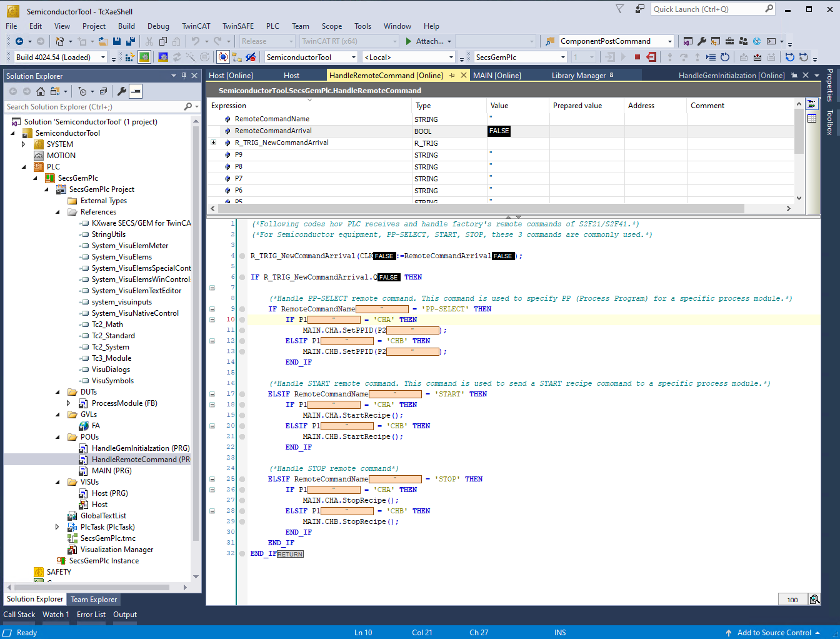Expand the SYSTEM tree node
The height and width of the screenshot is (639, 840).
(24, 144)
